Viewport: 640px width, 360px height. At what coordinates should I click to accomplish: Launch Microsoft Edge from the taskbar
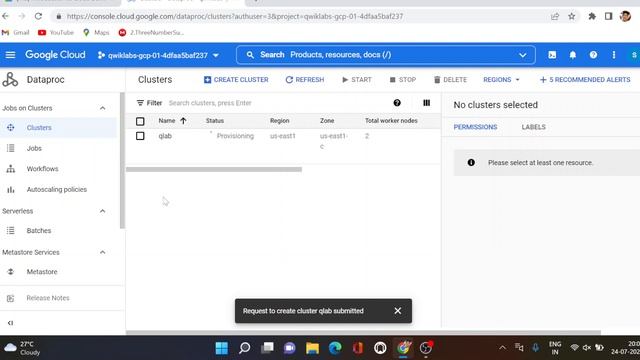[x=335, y=348]
